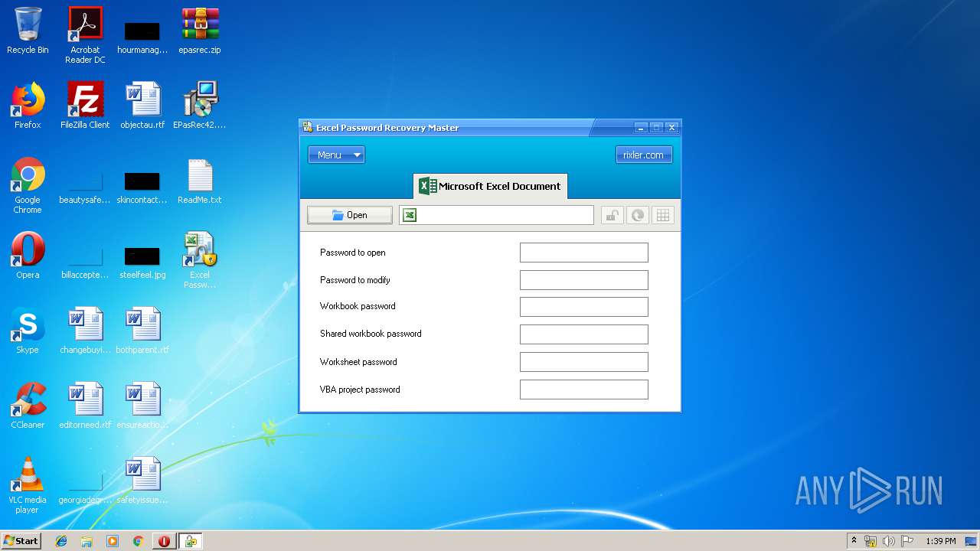Image resolution: width=980 pixels, height=551 pixels.
Task: Open the media player taskbar icon
Action: pos(113,541)
